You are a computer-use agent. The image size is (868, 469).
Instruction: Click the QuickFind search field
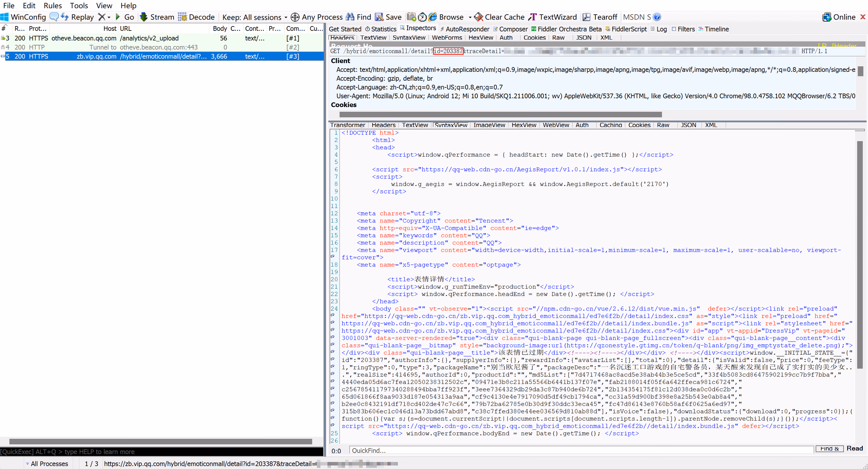point(581,450)
